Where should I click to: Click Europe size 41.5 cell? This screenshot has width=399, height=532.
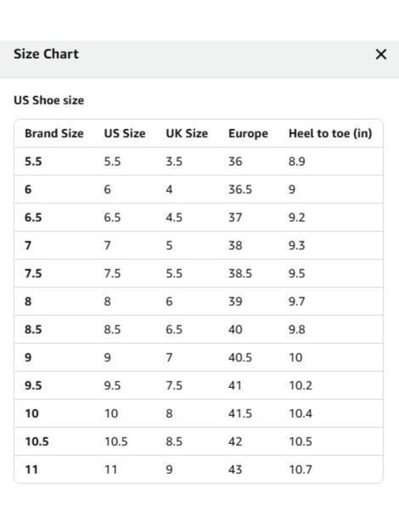(x=240, y=413)
